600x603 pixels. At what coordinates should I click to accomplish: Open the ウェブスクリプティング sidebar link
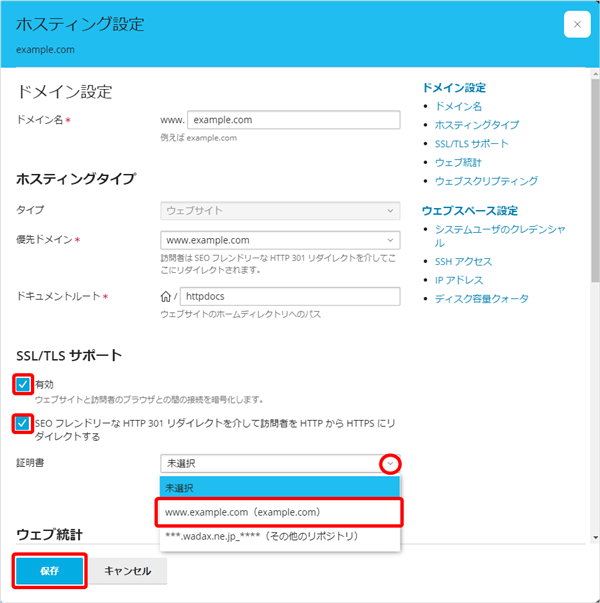click(x=486, y=181)
